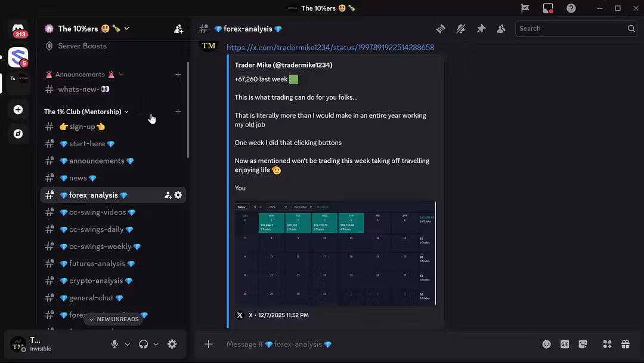The height and width of the screenshot is (363, 644).
Task: Collapse The 1% Club (Mentorship) category
Action: point(86,112)
